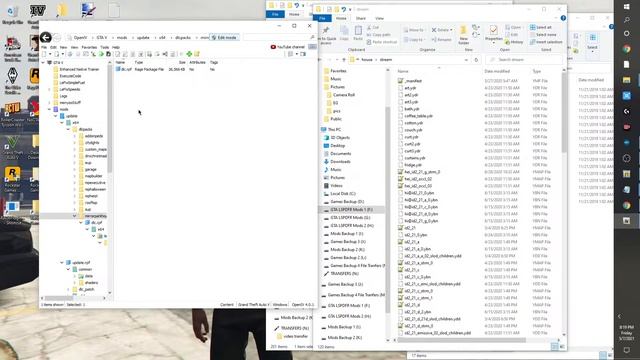Click the green plus add icon in OpenIV toolbar

tap(189, 54)
